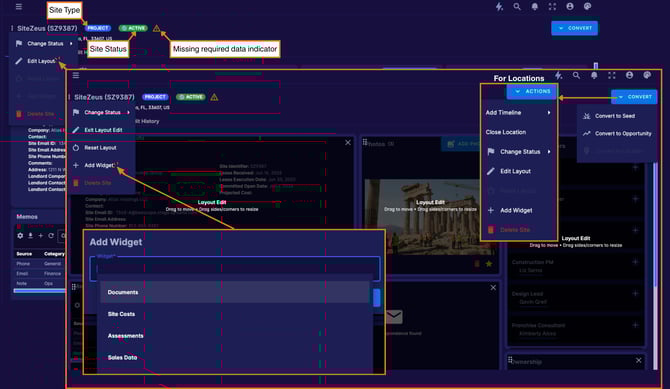Click the outer PROJECT site type badge
Screen dimensions: 670x389
98,28
